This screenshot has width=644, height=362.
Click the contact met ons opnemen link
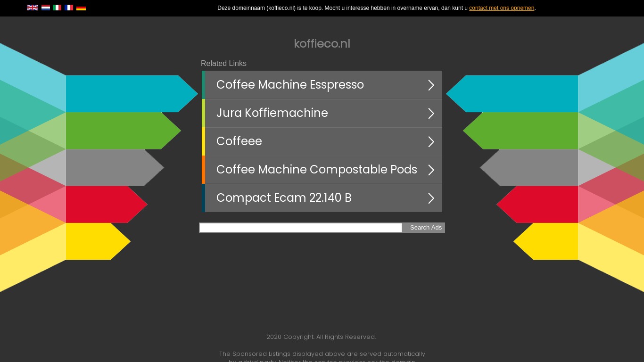[x=502, y=8]
